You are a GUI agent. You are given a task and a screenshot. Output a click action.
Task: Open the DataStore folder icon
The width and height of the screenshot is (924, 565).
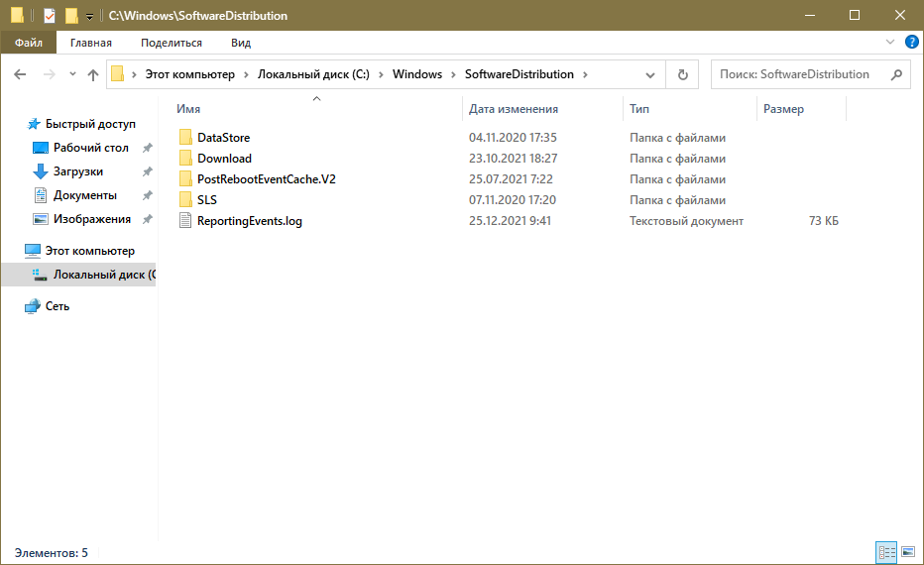click(x=186, y=138)
